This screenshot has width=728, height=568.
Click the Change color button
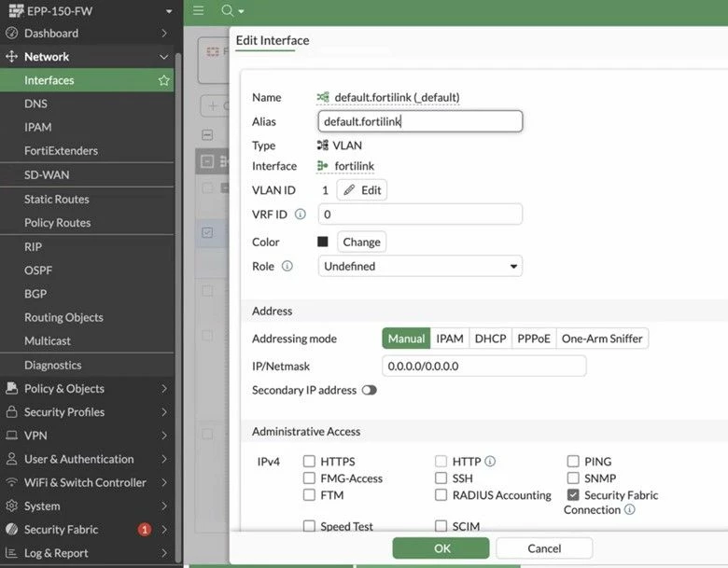(x=362, y=242)
